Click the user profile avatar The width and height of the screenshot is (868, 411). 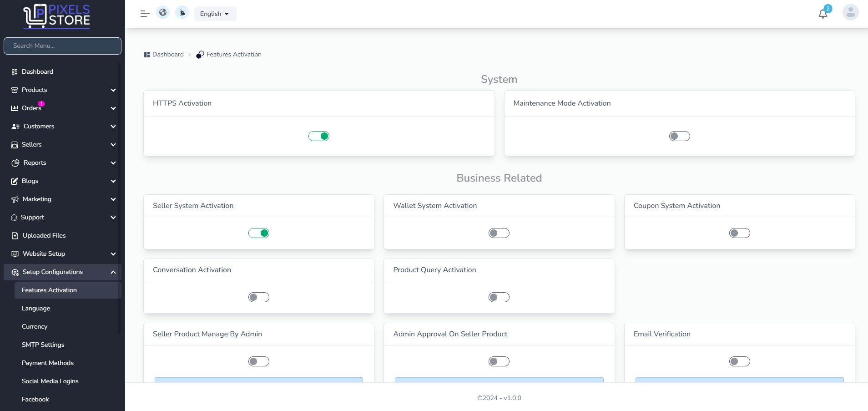(850, 13)
